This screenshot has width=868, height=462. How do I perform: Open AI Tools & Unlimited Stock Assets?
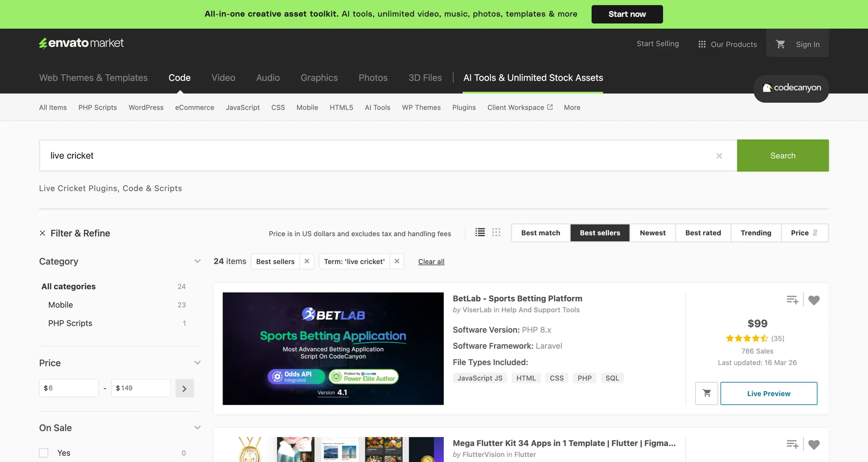pos(533,78)
